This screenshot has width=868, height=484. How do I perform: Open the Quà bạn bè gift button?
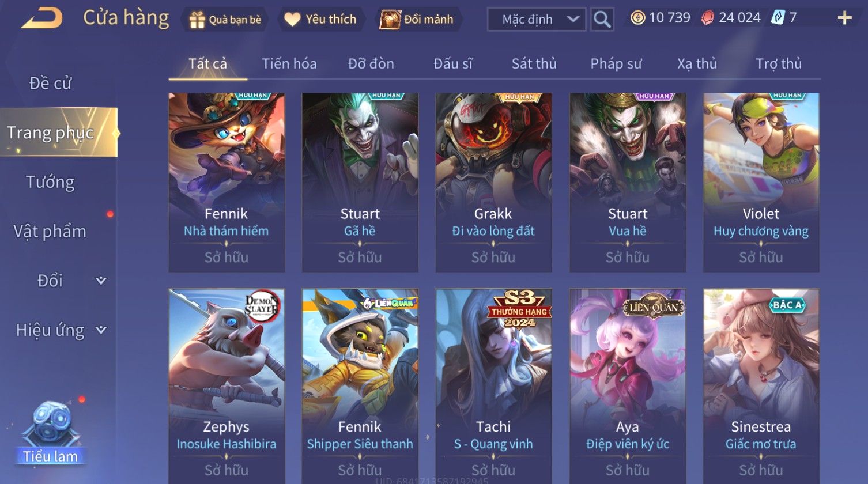pyautogui.click(x=225, y=20)
